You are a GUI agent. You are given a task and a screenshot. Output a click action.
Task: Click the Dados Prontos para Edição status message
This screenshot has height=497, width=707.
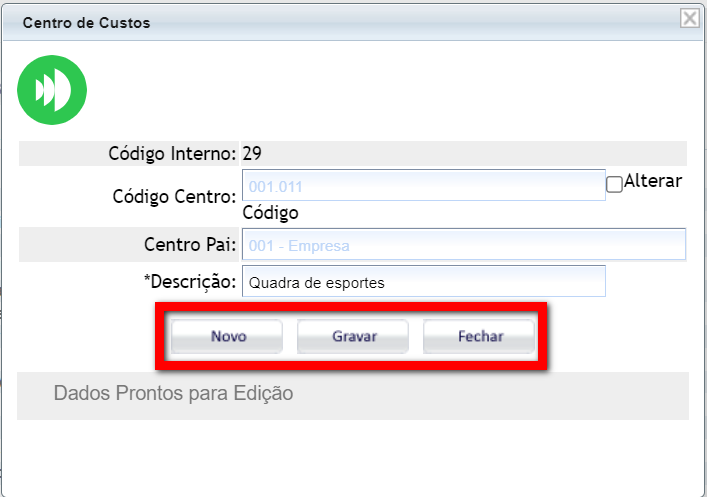173,394
